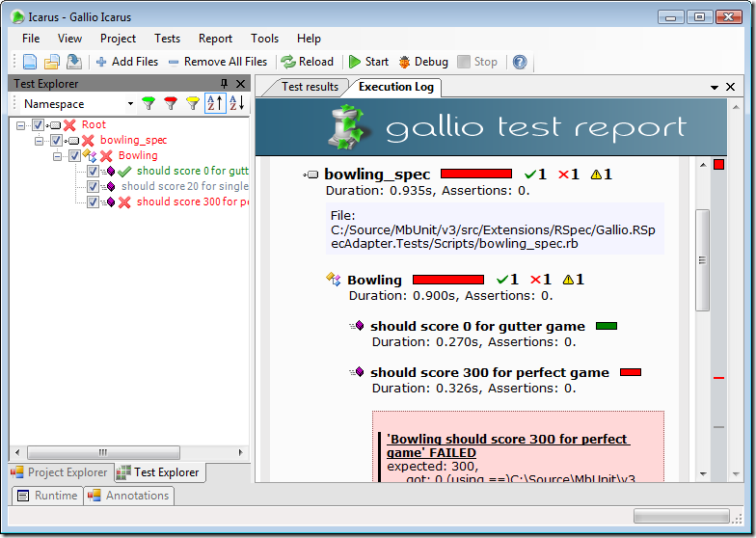Open the Tests menu
Image resolution: width=756 pixels, height=538 pixels.
168,39
